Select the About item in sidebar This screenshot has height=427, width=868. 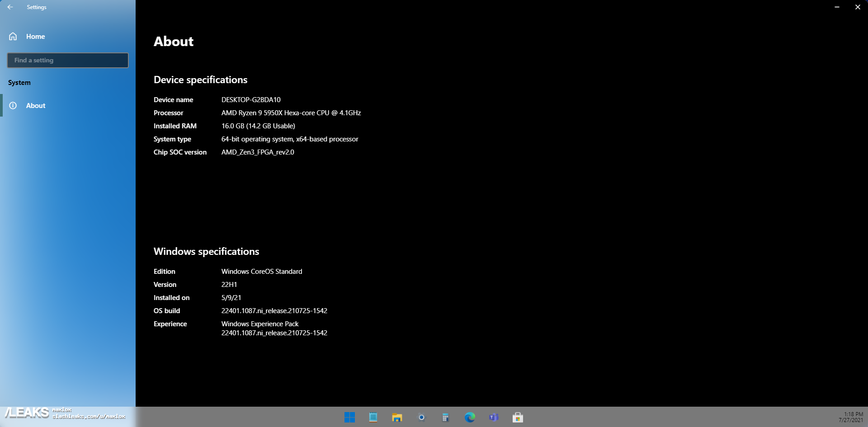68,106
